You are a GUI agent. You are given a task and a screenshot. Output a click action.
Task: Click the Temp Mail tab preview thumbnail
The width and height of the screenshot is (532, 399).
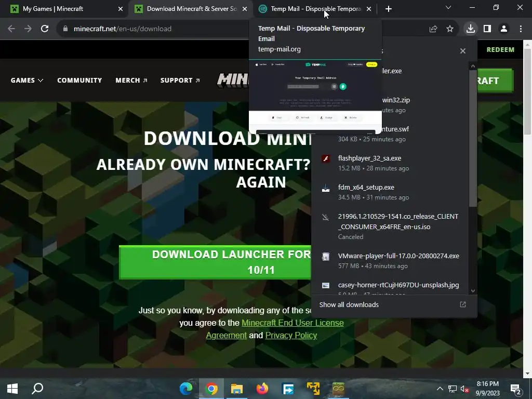pyautogui.click(x=315, y=96)
